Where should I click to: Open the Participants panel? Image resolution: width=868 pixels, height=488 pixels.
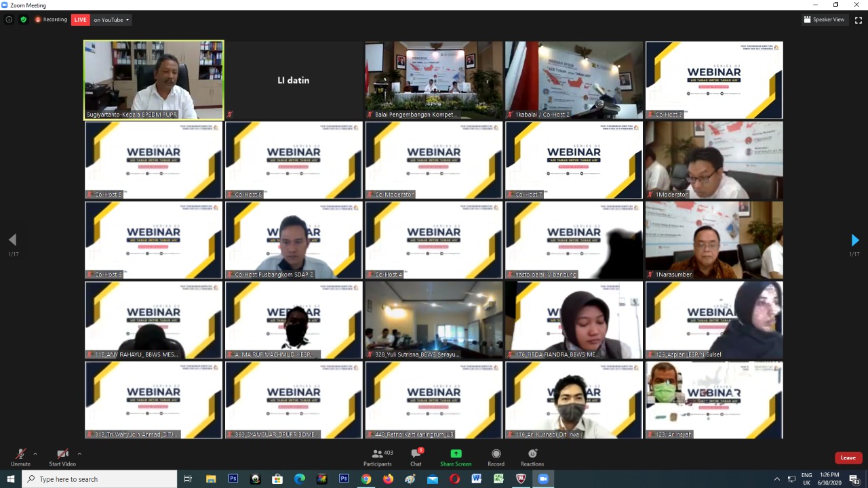pyautogui.click(x=377, y=457)
